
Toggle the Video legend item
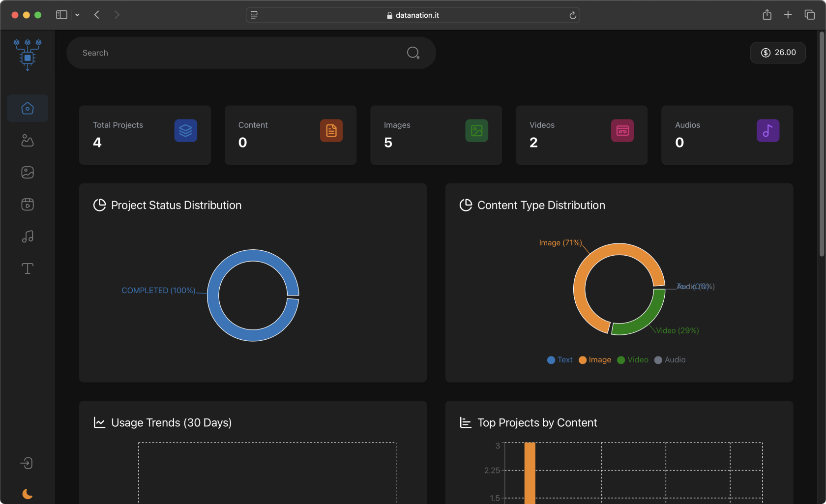633,360
